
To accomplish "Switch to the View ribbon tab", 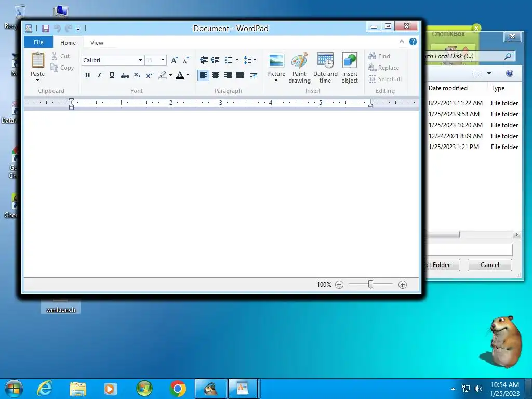I will 97,43.
